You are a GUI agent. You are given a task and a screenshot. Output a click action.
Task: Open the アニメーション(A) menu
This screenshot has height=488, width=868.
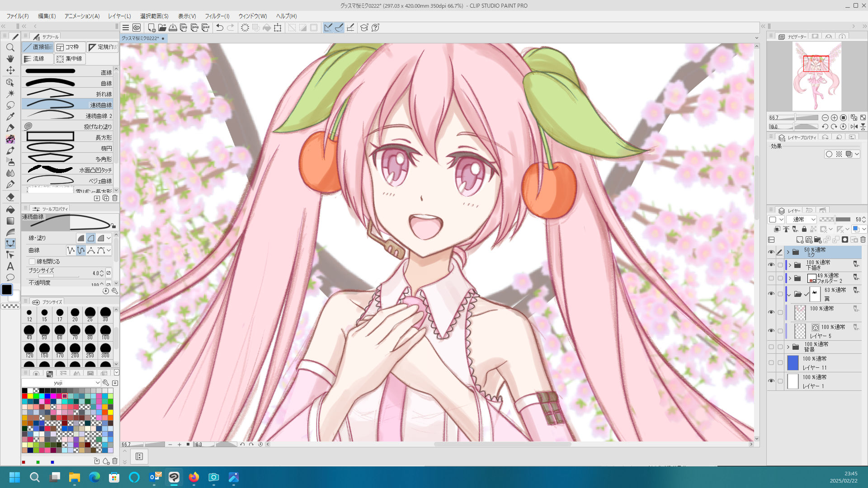tap(82, 16)
